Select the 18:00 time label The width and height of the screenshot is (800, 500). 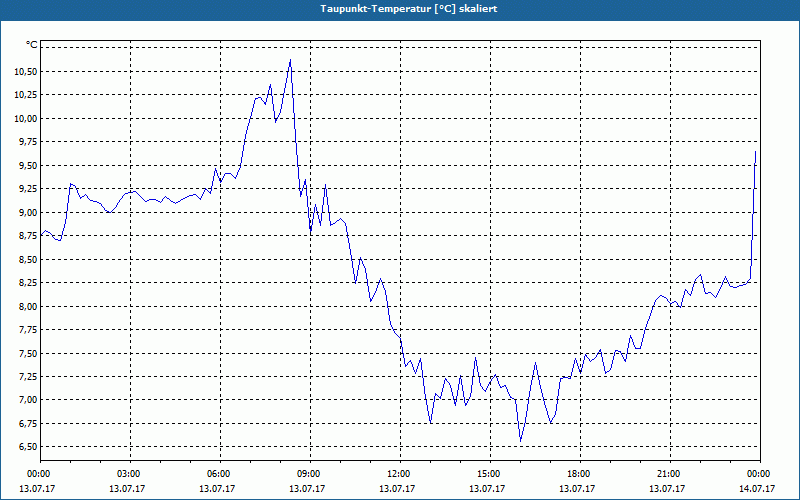pos(580,474)
